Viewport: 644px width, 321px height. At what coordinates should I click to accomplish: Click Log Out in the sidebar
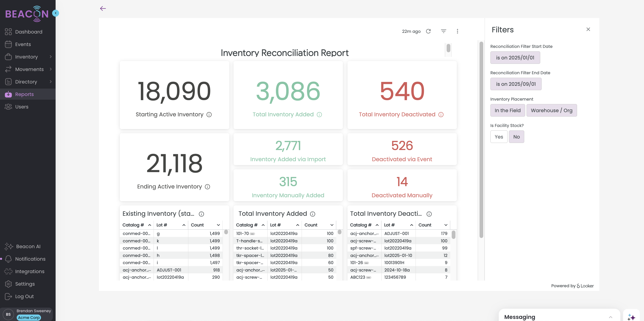point(24,296)
